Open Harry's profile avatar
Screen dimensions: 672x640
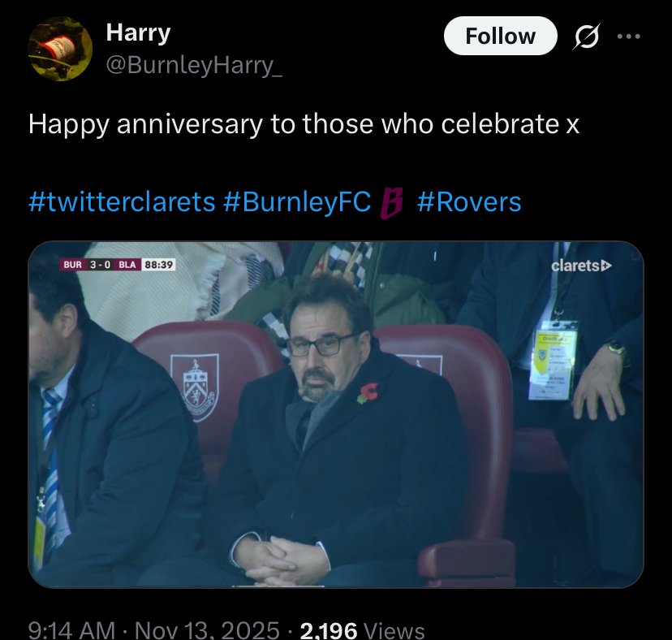58,47
